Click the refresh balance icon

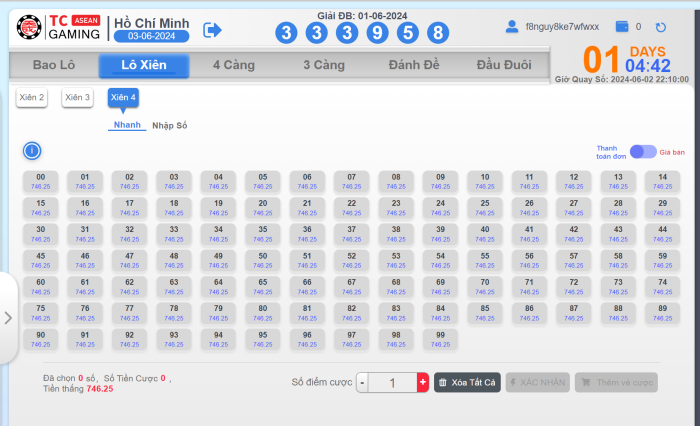[x=660, y=27]
